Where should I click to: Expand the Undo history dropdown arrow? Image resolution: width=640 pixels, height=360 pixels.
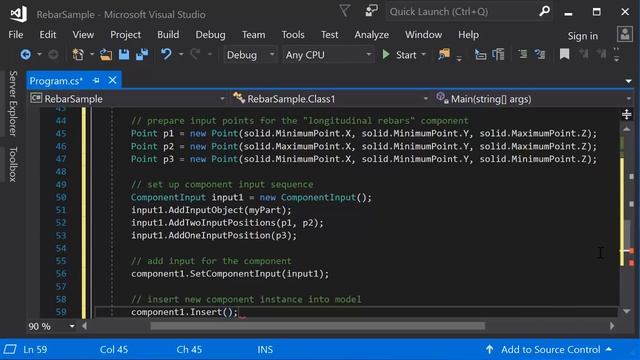click(181, 54)
